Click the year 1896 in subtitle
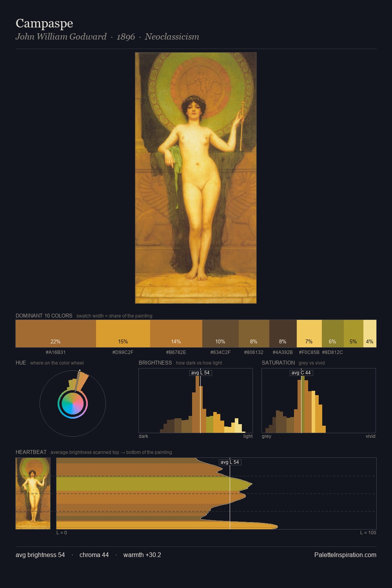 (126, 37)
